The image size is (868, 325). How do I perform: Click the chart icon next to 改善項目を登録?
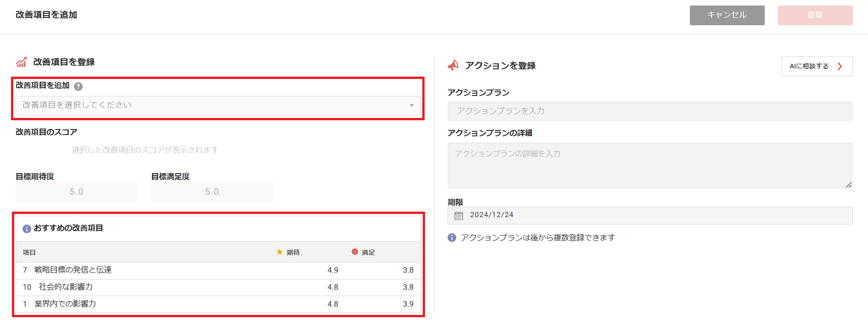click(21, 62)
